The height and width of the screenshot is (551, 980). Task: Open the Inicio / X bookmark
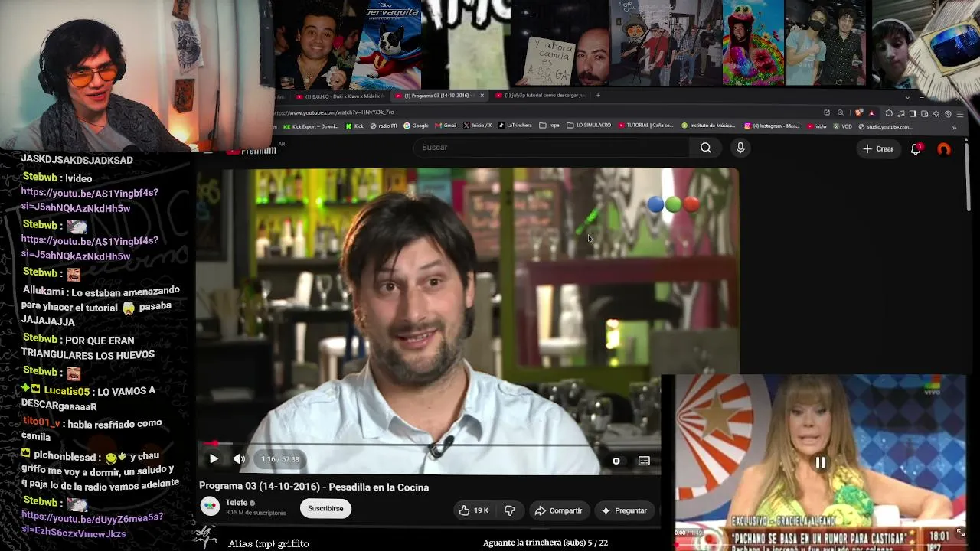(x=477, y=126)
